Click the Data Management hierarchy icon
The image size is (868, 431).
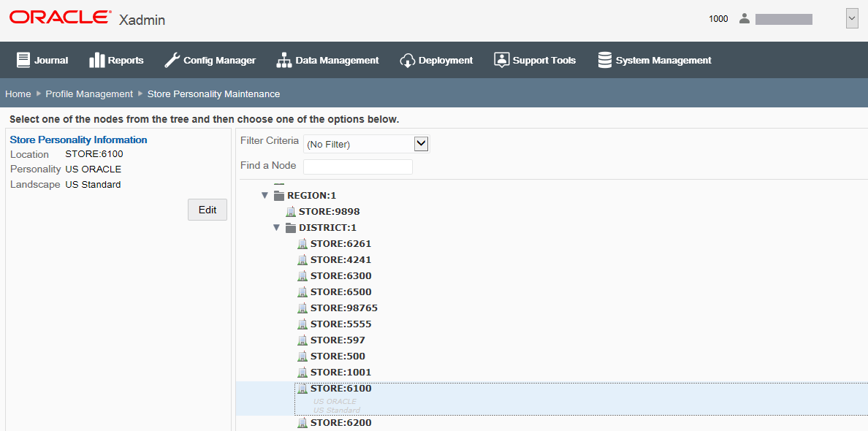284,60
